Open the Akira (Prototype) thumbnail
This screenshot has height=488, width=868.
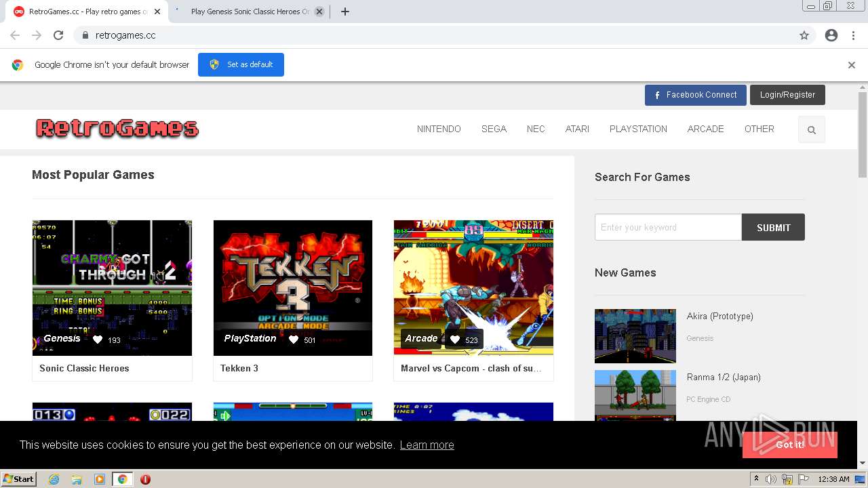[635, 336]
